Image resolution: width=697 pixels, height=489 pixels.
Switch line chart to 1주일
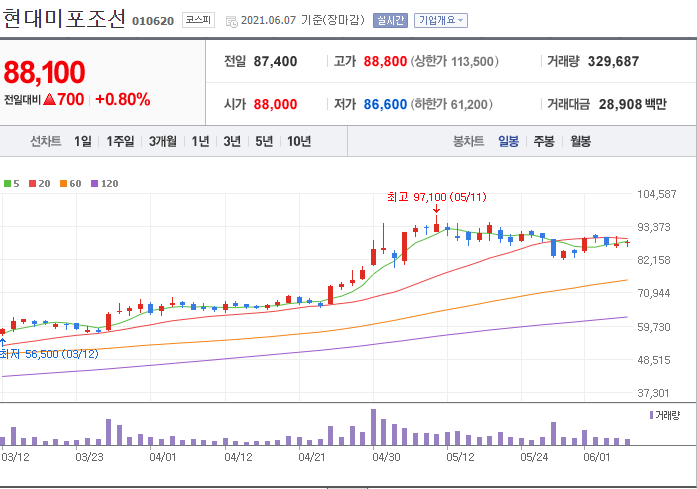(x=120, y=141)
